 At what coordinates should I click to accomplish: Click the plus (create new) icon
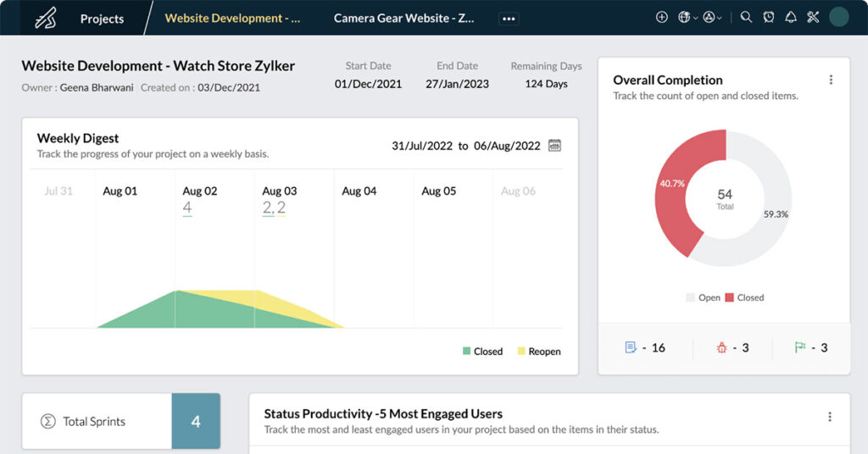click(x=662, y=18)
